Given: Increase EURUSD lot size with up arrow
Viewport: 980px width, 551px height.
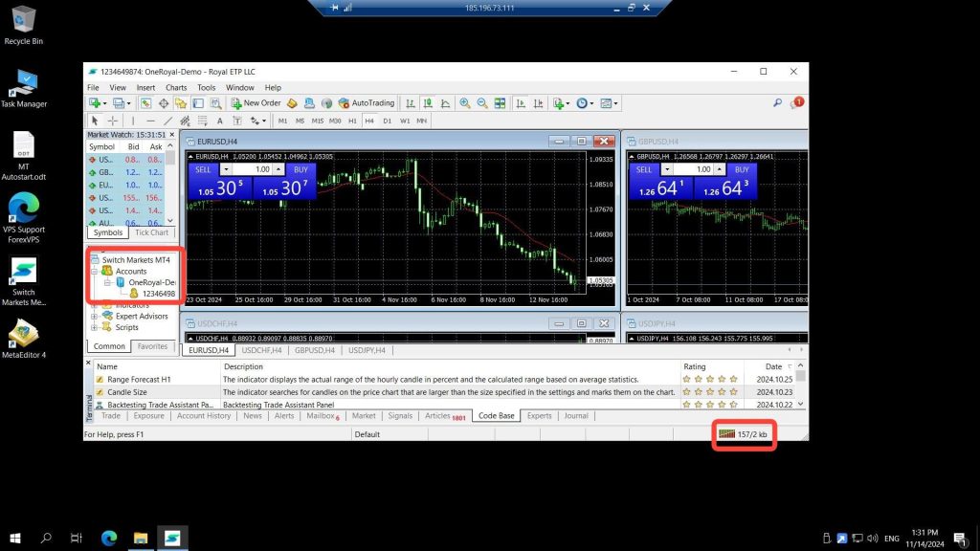Looking at the screenshot, I should click(278, 169).
